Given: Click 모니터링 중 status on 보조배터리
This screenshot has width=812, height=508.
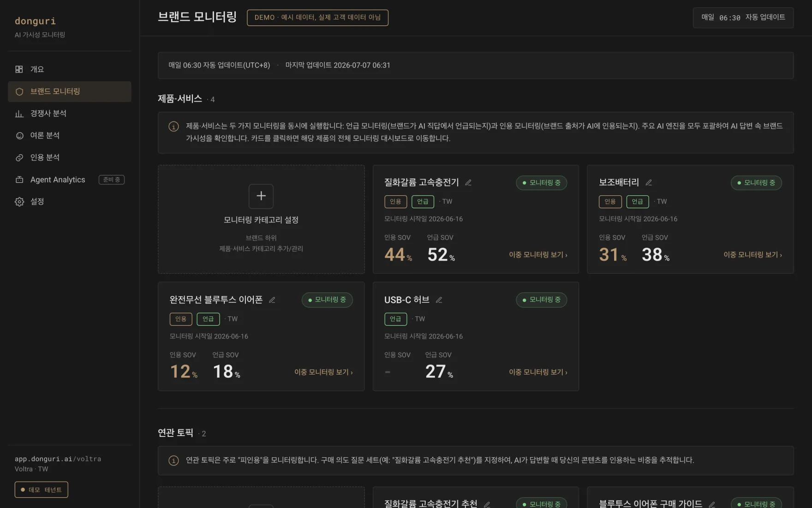Looking at the screenshot, I should (x=756, y=183).
